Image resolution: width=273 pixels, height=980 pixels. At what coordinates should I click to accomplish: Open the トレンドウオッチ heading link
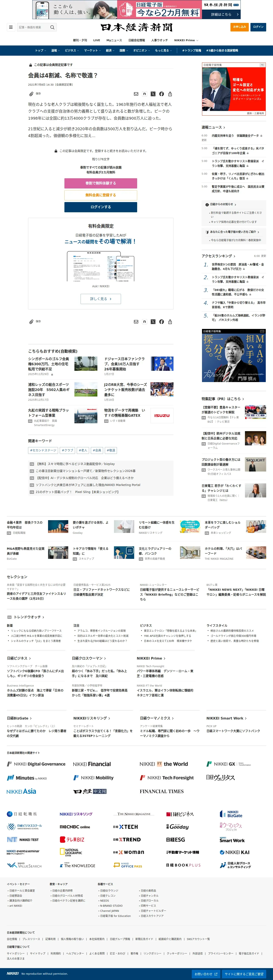(x=29, y=617)
